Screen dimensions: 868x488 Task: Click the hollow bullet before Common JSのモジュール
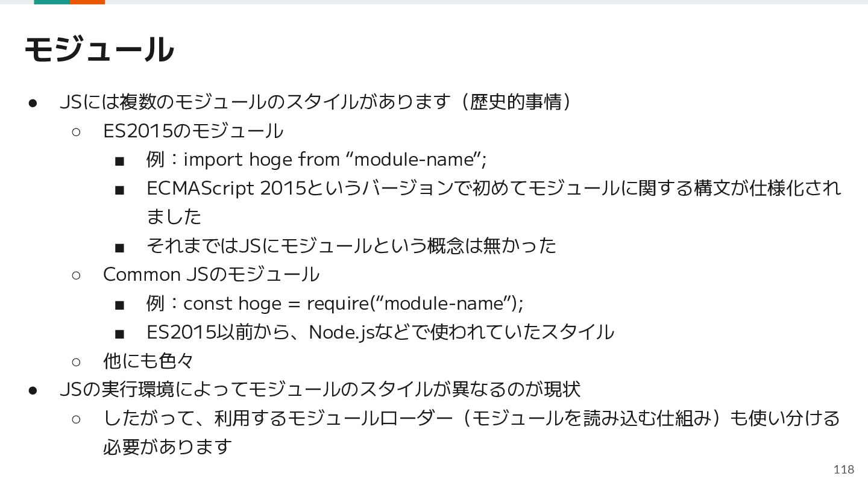[76, 275]
